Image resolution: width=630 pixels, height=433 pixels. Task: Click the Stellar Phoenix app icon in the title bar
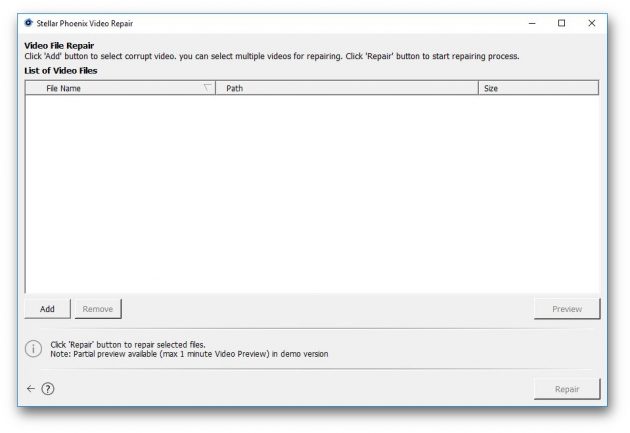pyautogui.click(x=28, y=23)
